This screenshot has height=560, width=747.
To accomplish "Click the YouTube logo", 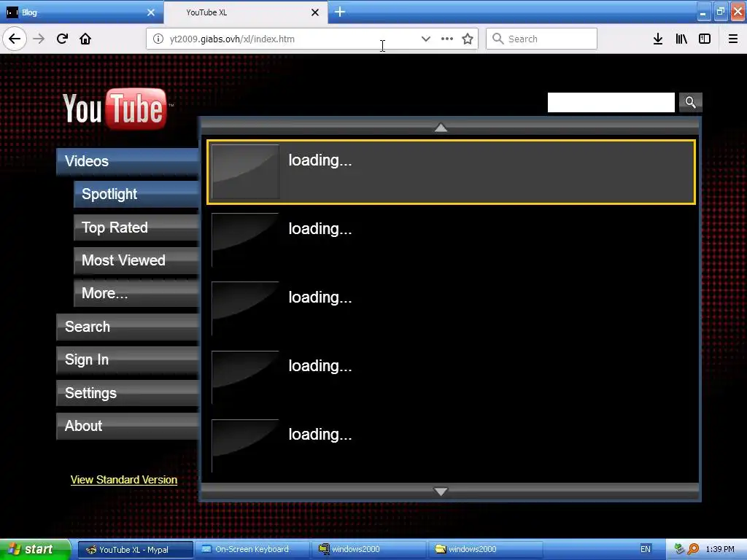I will click(115, 109).
